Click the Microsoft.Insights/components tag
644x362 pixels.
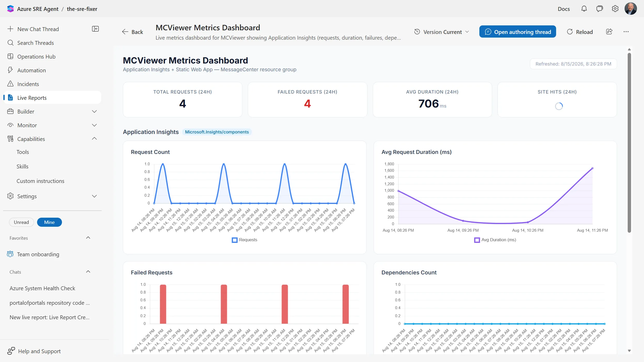tap(217, 132)
